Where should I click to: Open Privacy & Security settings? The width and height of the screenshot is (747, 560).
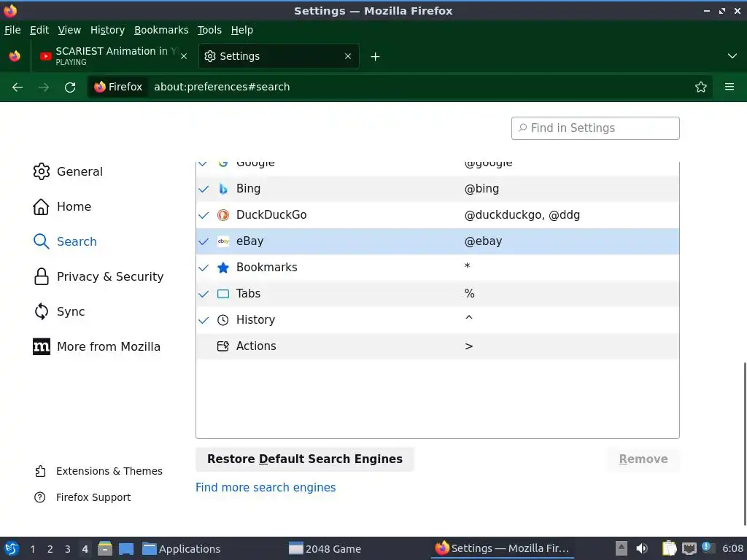pos(98,276)
